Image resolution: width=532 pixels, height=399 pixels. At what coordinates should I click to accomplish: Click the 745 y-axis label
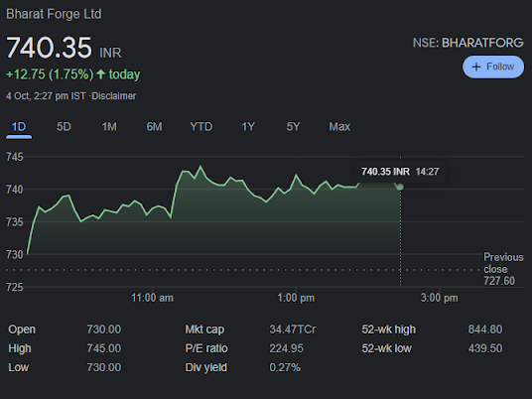tap(15, 157)
